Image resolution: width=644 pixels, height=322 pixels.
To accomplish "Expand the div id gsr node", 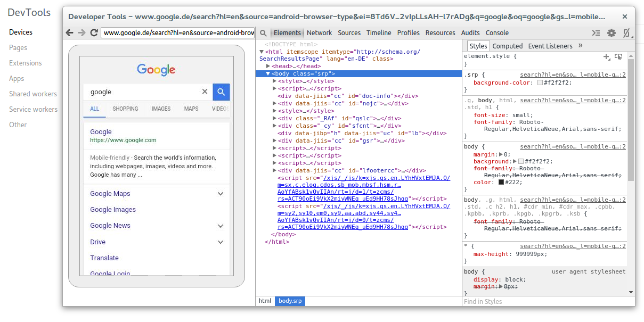I will pos(274,141).
